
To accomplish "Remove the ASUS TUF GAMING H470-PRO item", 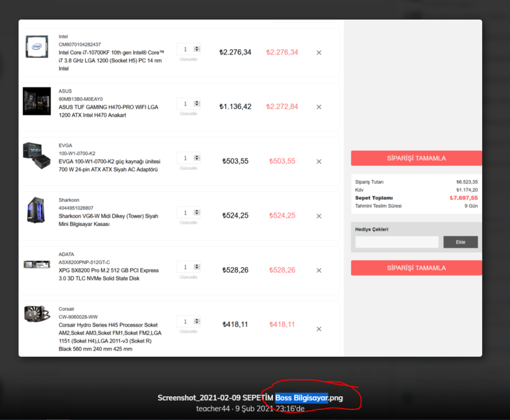I will tap(318, 107).
